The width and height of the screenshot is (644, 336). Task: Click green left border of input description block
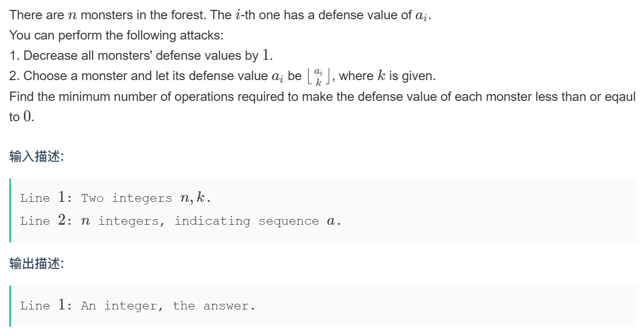[10, 210]
